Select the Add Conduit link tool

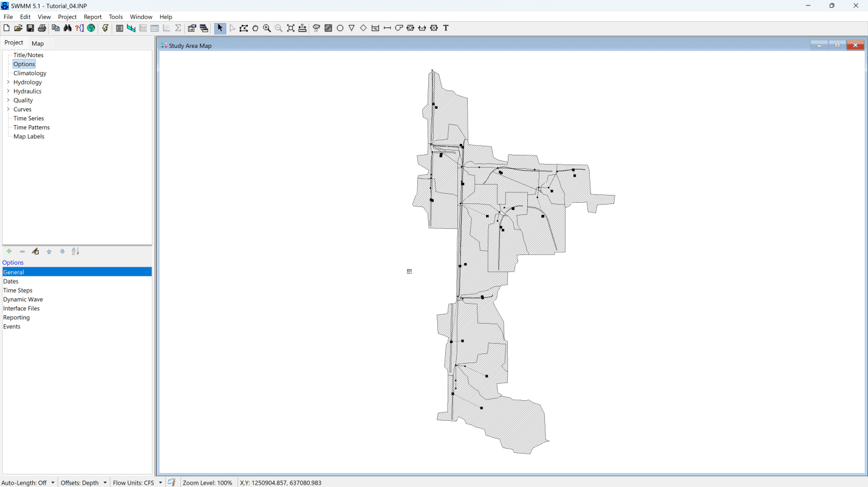(x=387, y=28)
